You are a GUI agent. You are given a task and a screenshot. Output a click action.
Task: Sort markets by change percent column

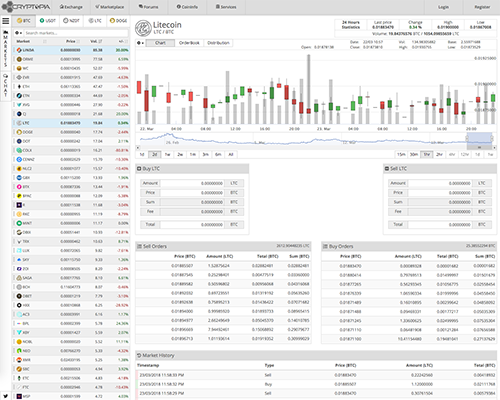123,41
